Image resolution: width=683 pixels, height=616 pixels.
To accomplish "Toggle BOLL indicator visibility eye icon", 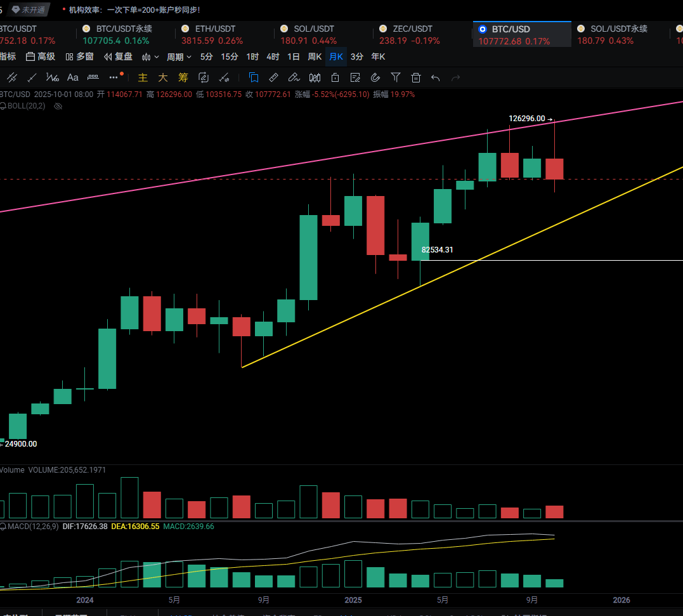I will [x=58, y=106].
